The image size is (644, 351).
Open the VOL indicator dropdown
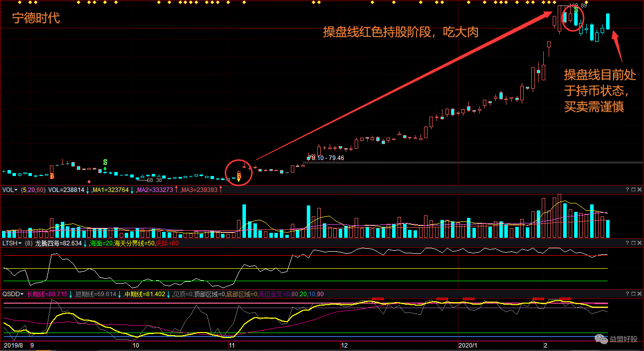click(15, 190)
